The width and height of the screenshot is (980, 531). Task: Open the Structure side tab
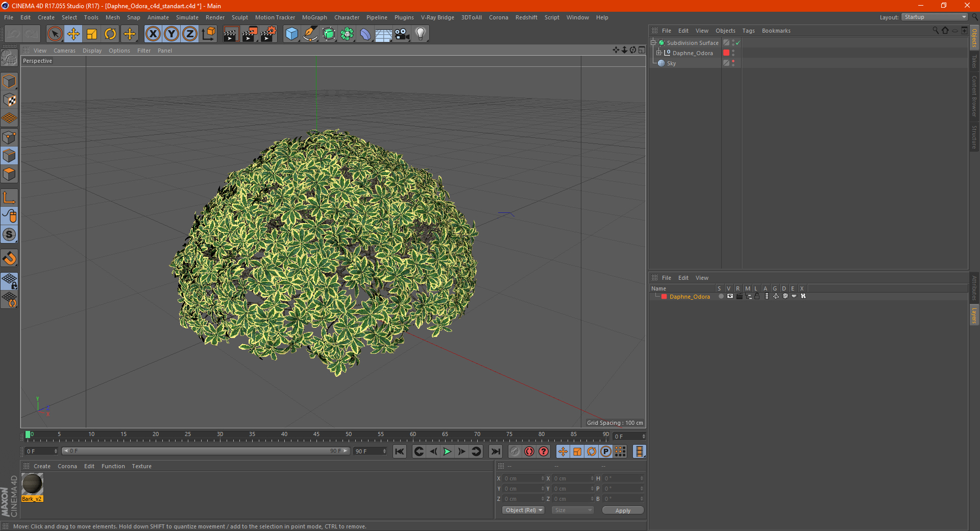click(974, 137)
